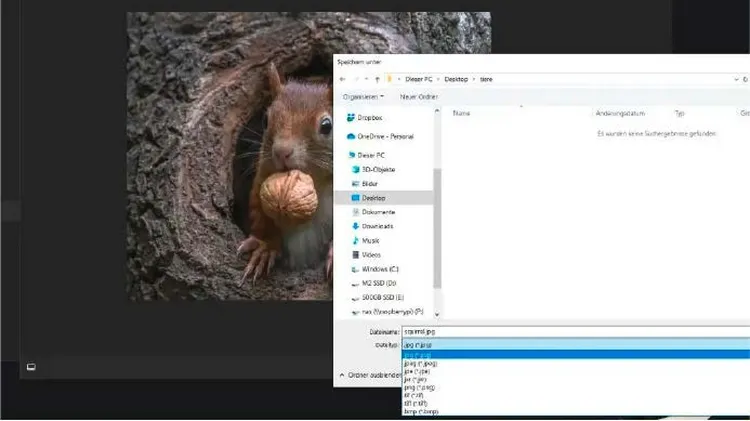Open the Organisieren dropdown menu
The width and height of the screenshot is (750, 421).
click(363, 97)
